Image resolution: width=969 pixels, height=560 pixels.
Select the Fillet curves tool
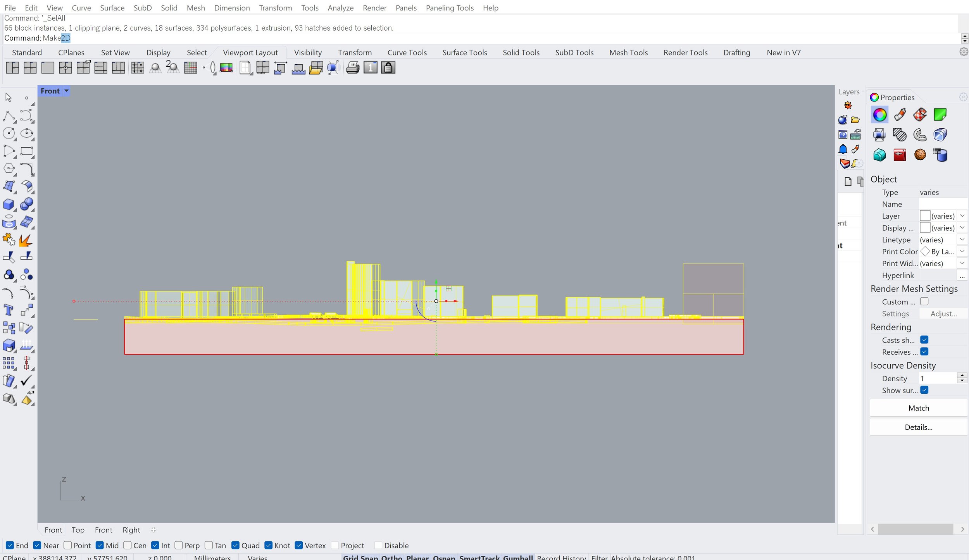[x=27, y=169]
